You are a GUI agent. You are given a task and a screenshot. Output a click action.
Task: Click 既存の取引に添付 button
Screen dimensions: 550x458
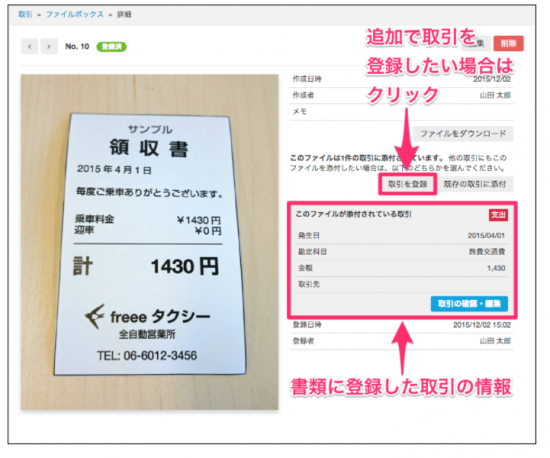pyautogui.click(x=475, y=184)
